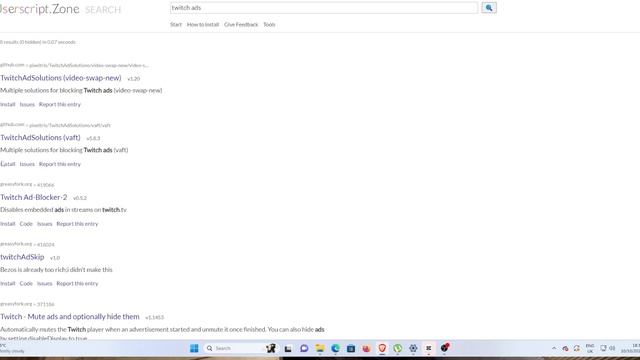Open the Tools menu link
The height and width of the screenshot is (360, 640).
point(269,24)
